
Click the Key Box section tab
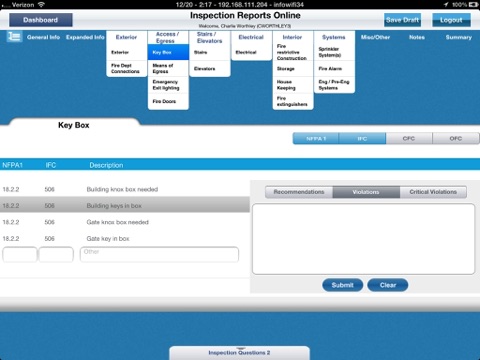pos(74,125)
